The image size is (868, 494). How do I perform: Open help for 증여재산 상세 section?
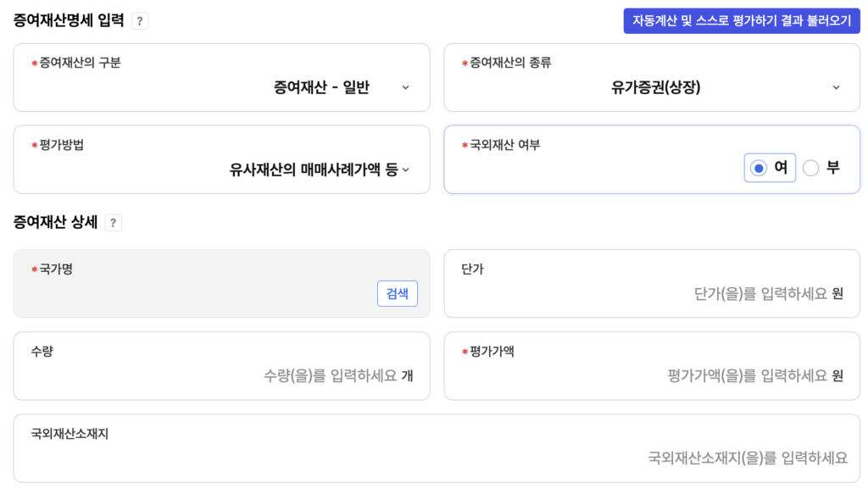coord(113,223)
